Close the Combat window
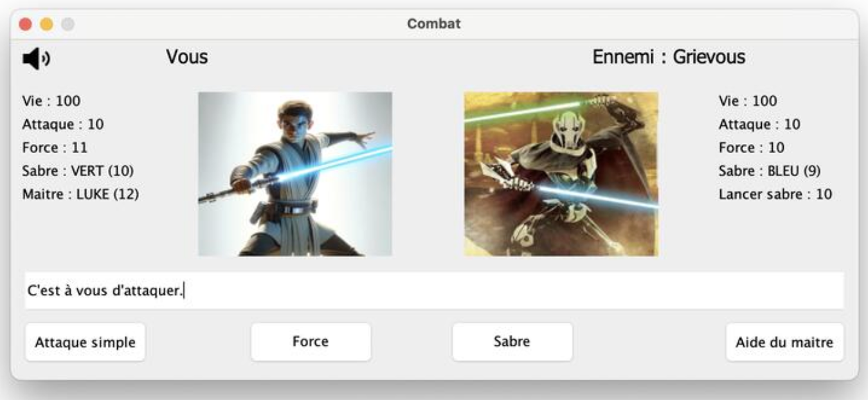The image size is (868, 400). 26,24
